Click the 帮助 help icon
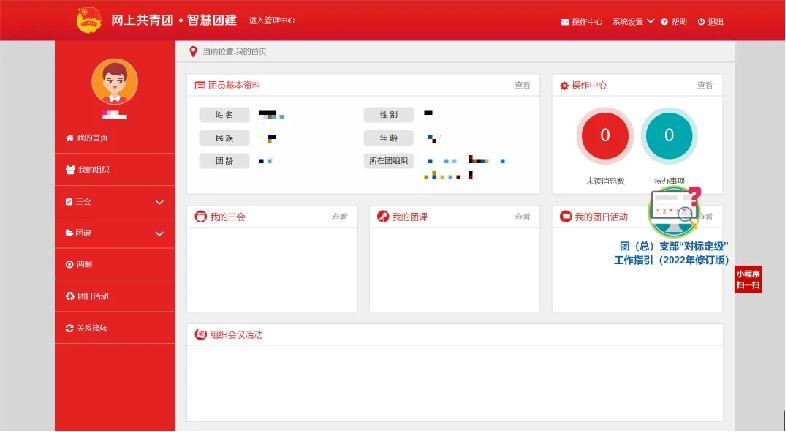The image size is (786, 432). click(664, 21)
